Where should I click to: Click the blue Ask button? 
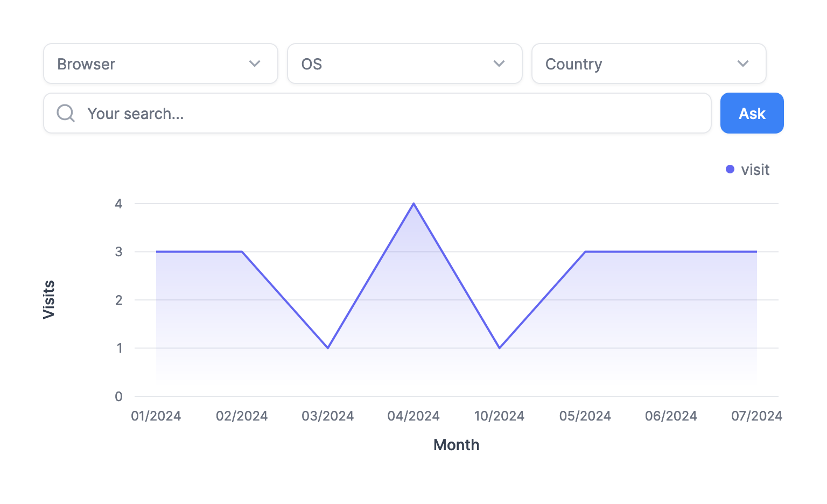(752, 113)
